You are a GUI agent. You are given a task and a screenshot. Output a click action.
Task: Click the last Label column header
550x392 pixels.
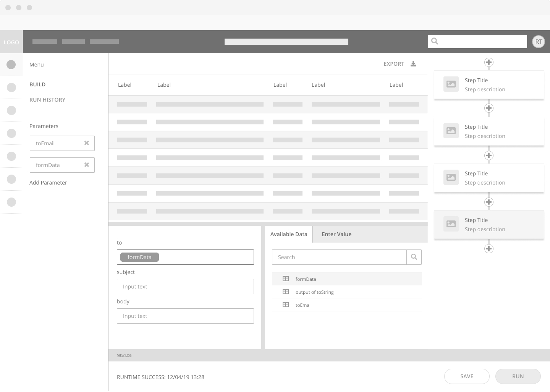396,85
